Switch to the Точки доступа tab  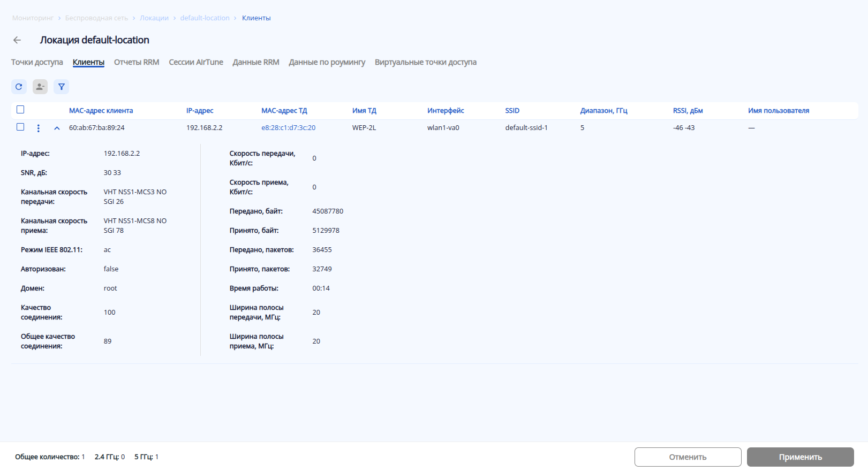pyautogui.click(x=37, y=62)
